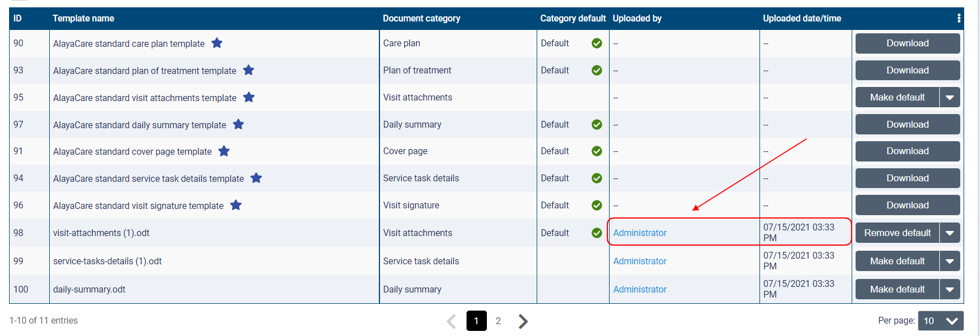This screenshot has height=336, width=980.
Task: Expand dropdown arrow next to Remove default
Action: [949, 233]
